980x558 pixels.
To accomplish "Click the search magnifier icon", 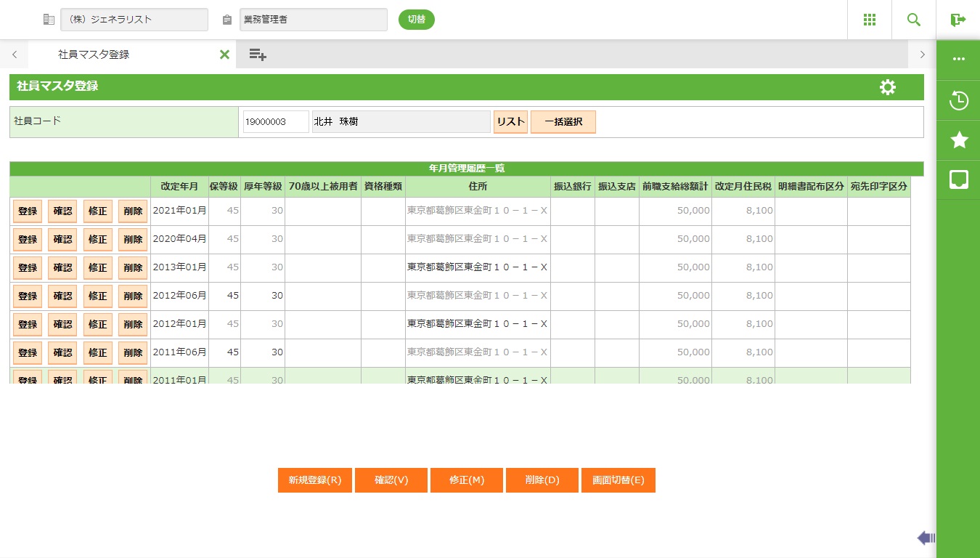I will (x=914, y=20).
